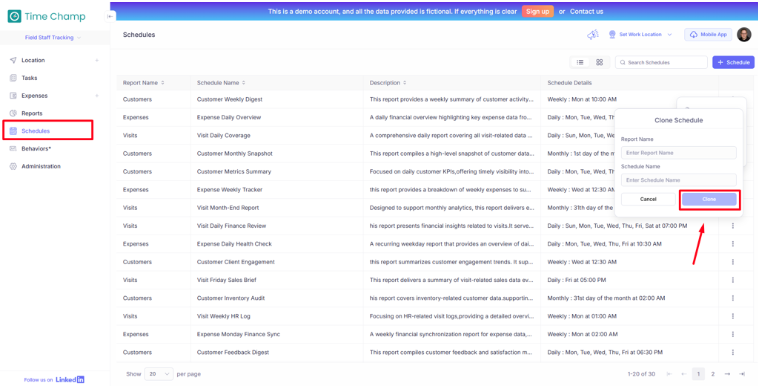The height and width of the screenshot is (390, 758).
Task: Expand Location submenu plus icon
Action: coord(97,60)
